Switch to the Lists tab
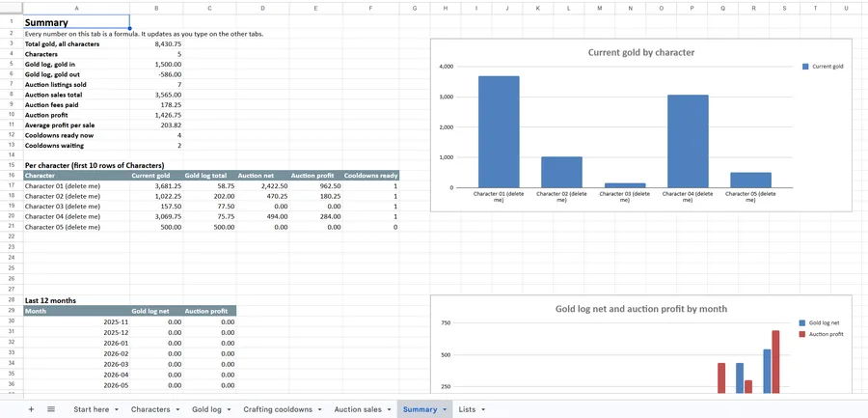This screenshot has height=418, width=868. click(467, 409)
